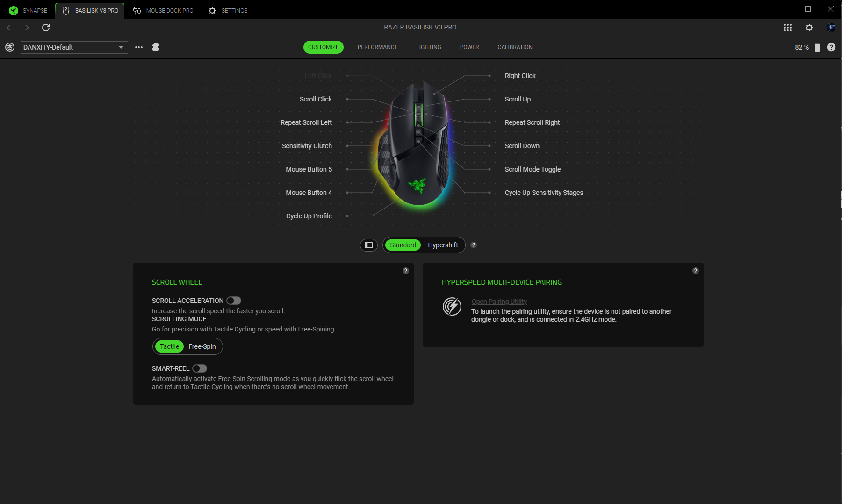Click the SCROLL WHEEL heading

(177, 282)
